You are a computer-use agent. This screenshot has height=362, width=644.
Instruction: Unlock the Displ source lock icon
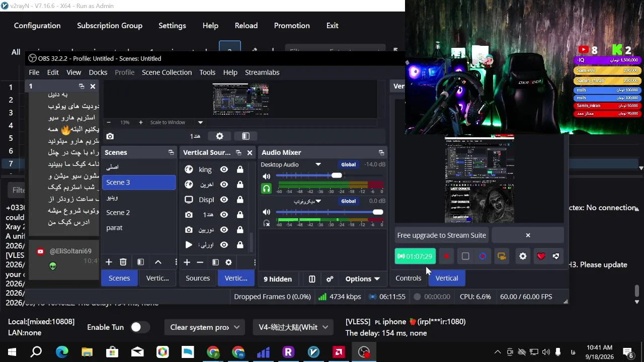click(x=240, y=200)
